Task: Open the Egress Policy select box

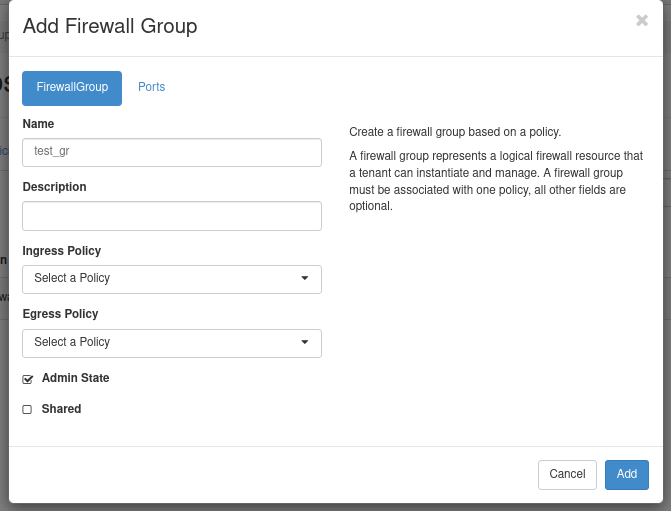Action: click(171, 343)
